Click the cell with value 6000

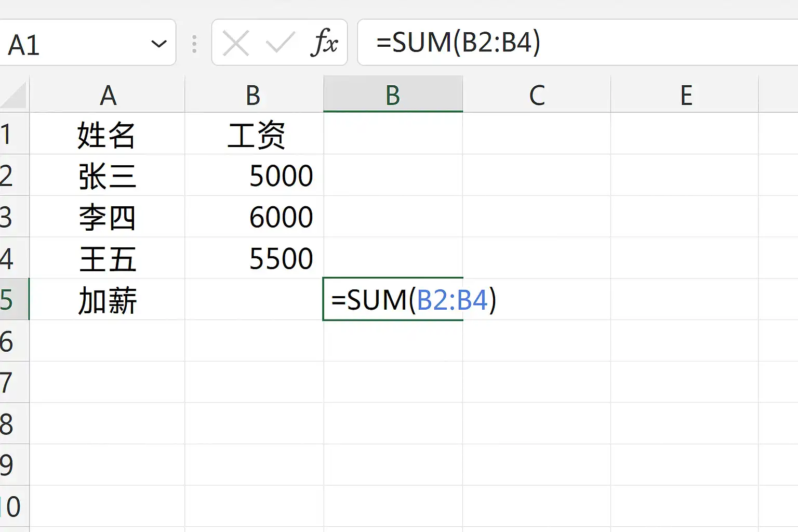255,217
